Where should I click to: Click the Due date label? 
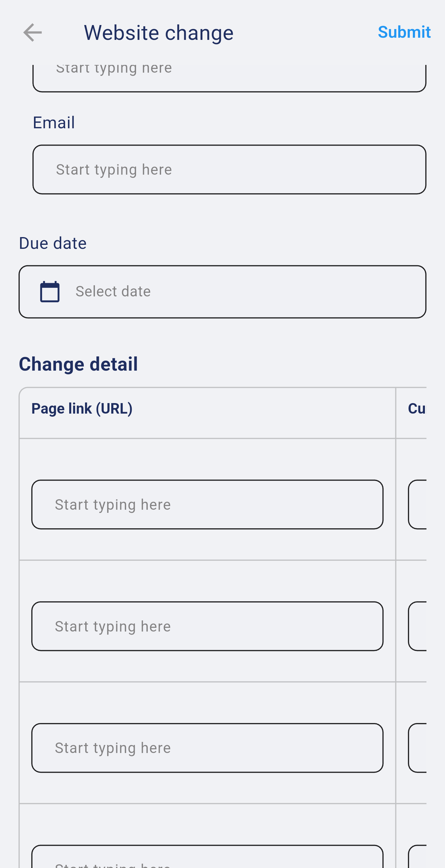click(x=53, y=243)
